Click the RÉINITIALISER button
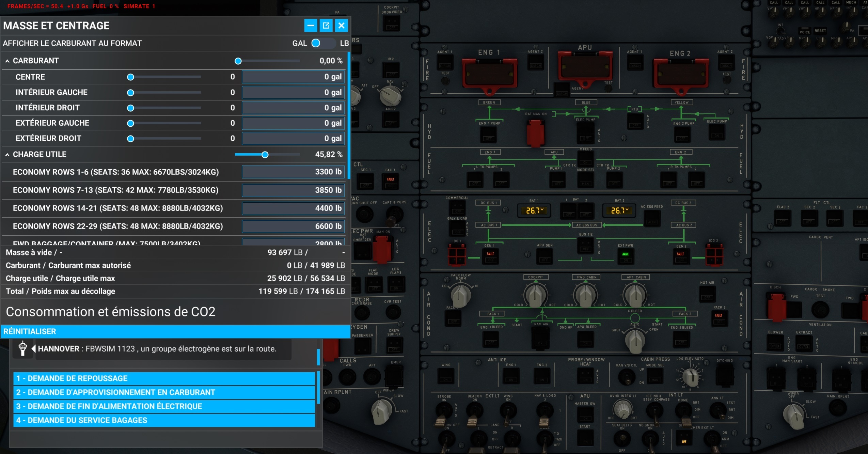Image resolution: width=868 pixels, height=454 pixels. [30, 331]
